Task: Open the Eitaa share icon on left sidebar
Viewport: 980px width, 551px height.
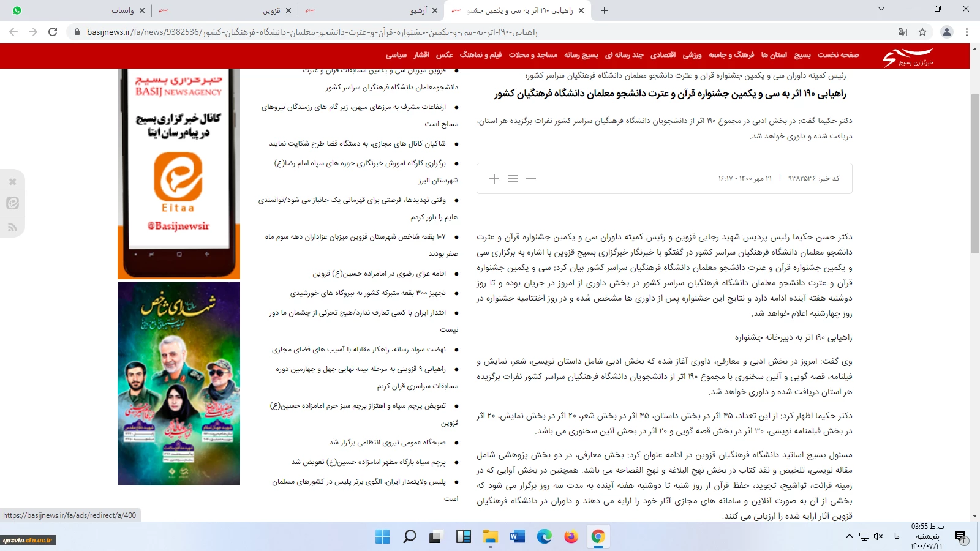Action: coord(12,203)
